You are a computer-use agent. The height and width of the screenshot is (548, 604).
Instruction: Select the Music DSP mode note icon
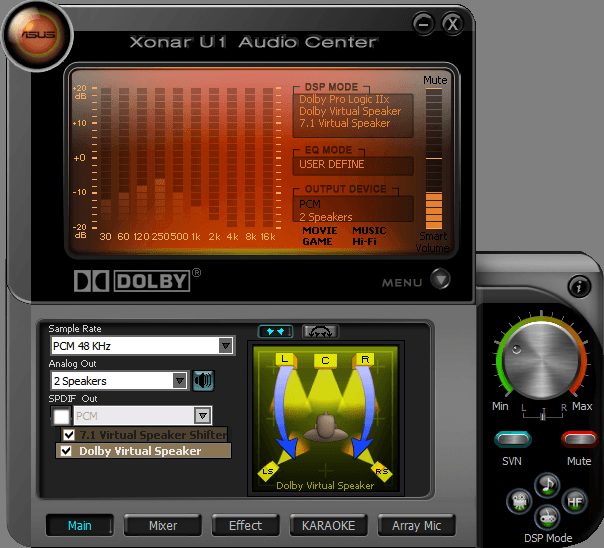(x=547, y=484)
